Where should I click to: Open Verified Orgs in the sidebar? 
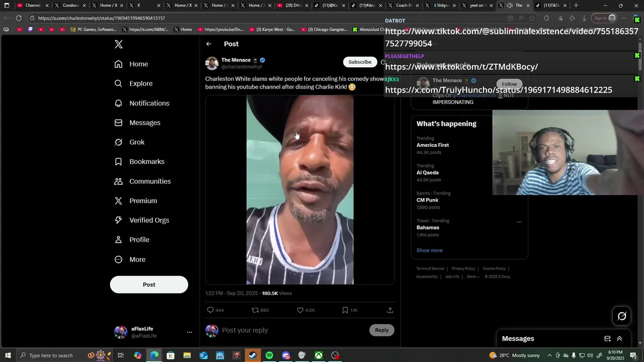142,220
